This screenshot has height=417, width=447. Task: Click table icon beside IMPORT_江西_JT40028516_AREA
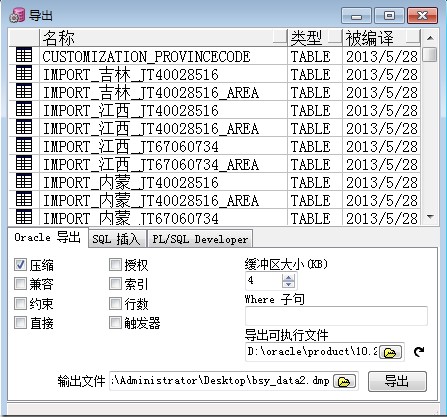(24, 127)
